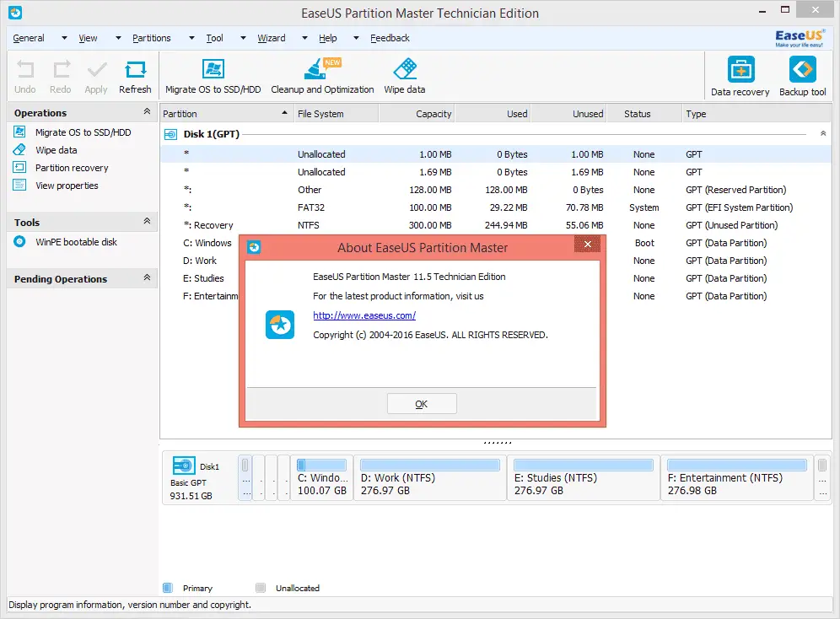Open Tool menu dropdown arrow

(243, 38)
